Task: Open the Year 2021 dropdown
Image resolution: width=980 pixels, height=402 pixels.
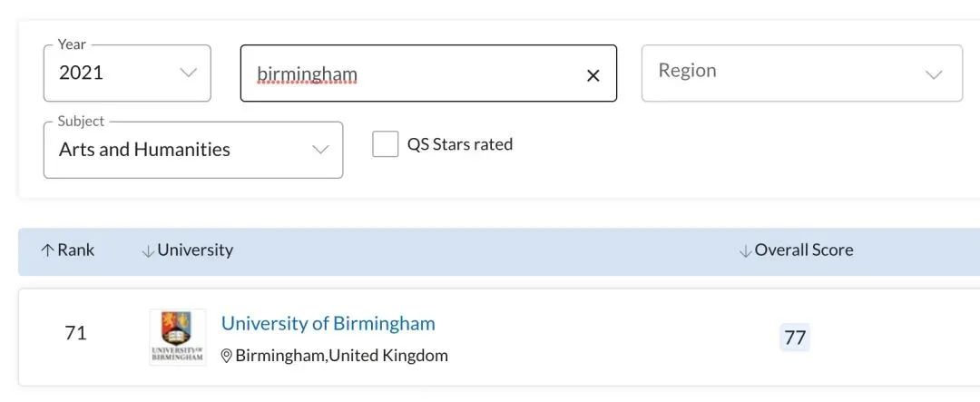Action: [x=127, y=74]
